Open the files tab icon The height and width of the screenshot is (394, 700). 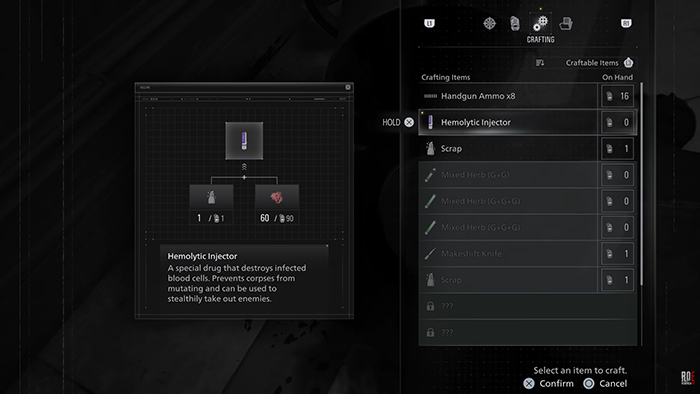566,23
